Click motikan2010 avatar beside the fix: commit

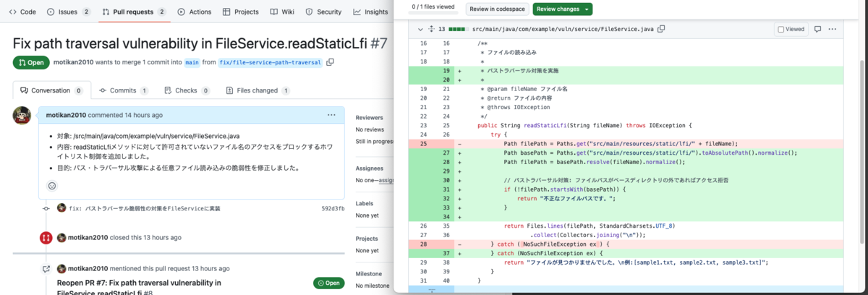pyautogui.click(x=61, y=208)
